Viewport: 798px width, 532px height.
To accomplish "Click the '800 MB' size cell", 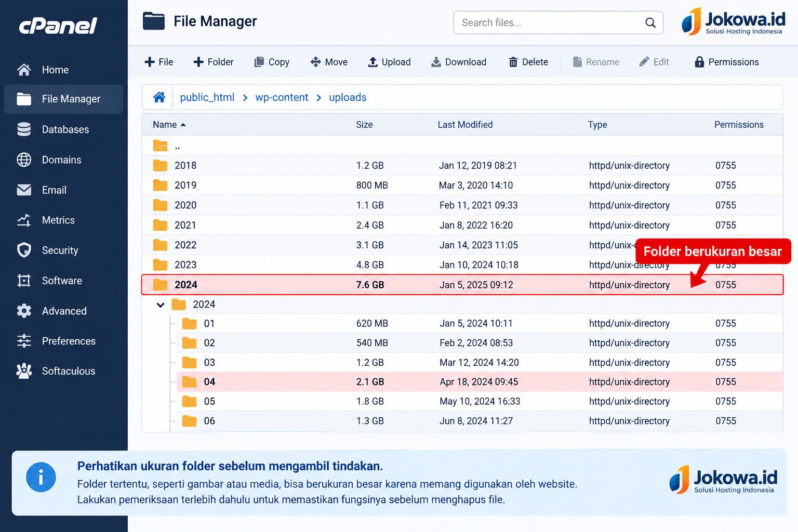I will point(372,185).
